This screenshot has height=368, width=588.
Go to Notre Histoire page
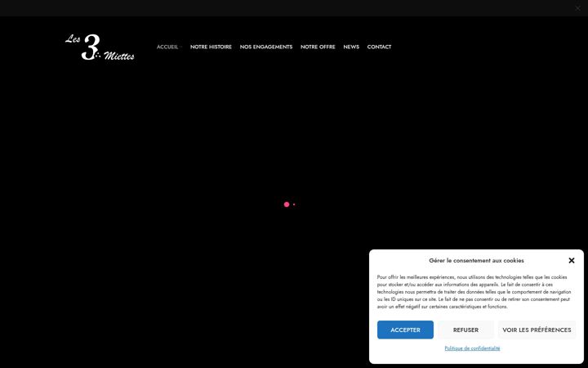click(211, 47)
